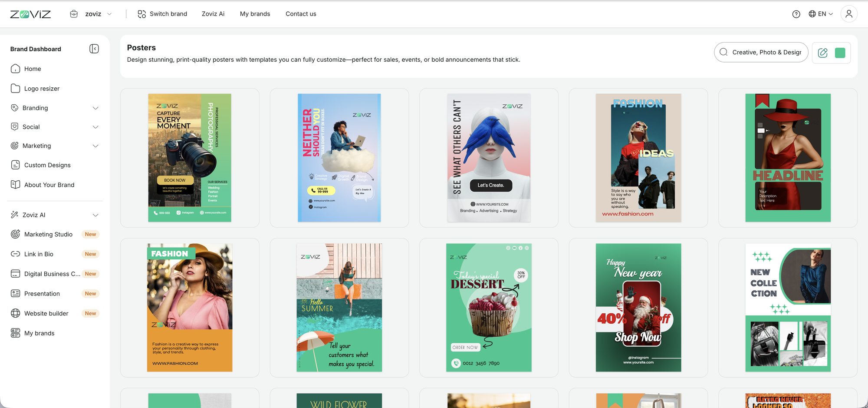Click the edit pencil icon in header
The image size is (868, 408).
tap(822, 53)
